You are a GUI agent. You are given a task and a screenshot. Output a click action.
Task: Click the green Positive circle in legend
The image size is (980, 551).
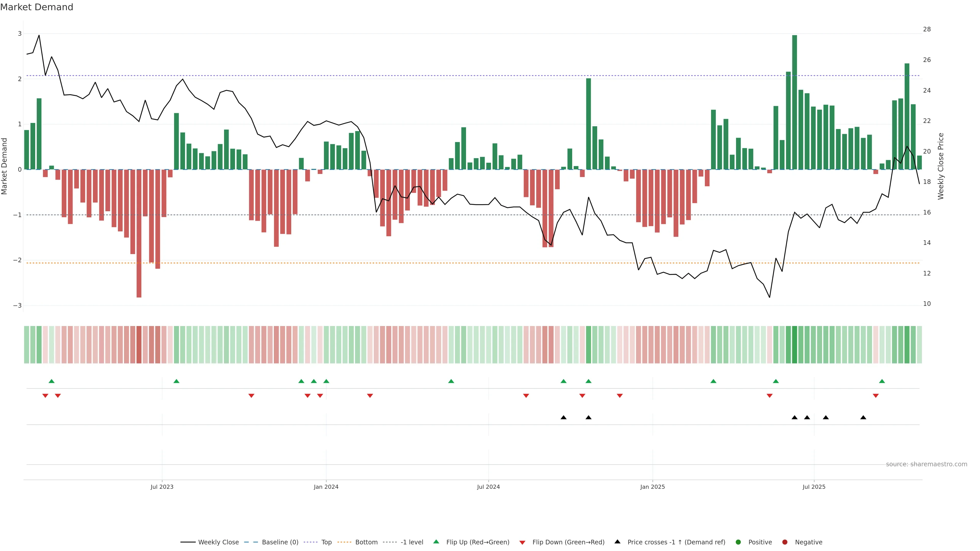738,542
